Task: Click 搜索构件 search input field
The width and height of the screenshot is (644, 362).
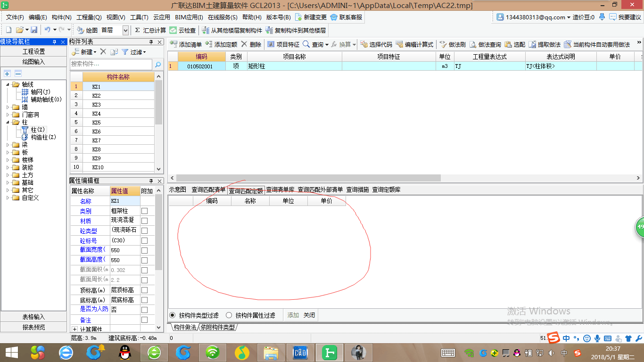Action: tap(111, 64)
